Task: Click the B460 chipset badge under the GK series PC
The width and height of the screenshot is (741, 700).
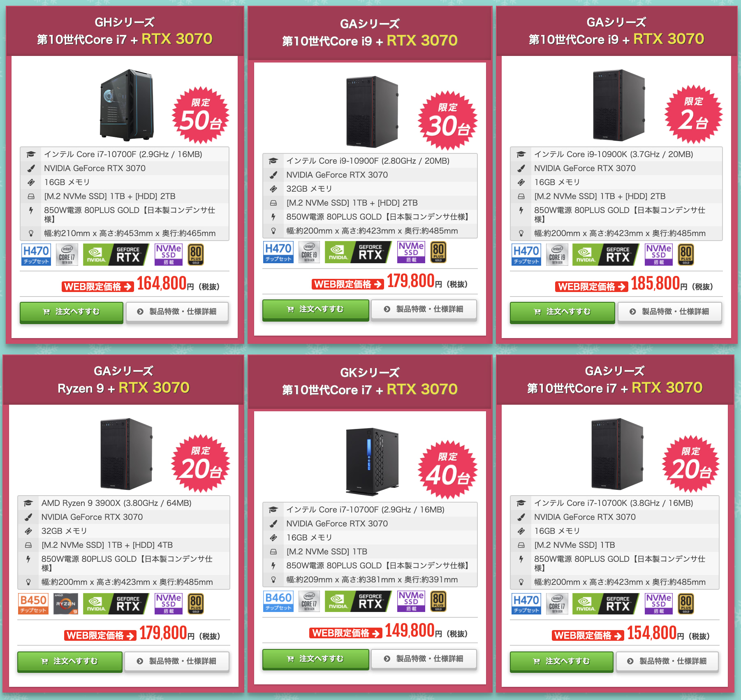Action: pos(278,601)
